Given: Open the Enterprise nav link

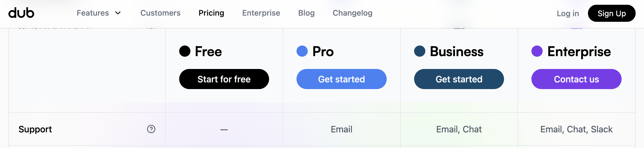Looking at the screenshot, I should [x=261, y=13].
